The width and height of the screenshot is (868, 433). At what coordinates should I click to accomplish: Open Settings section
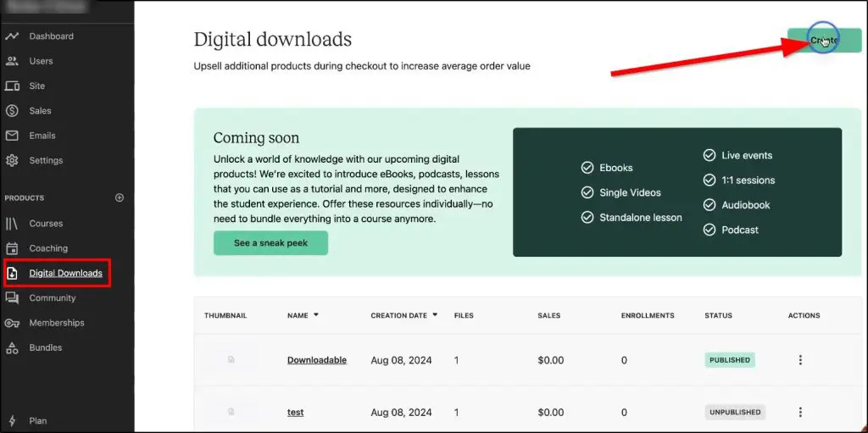[x=46, y=161]
